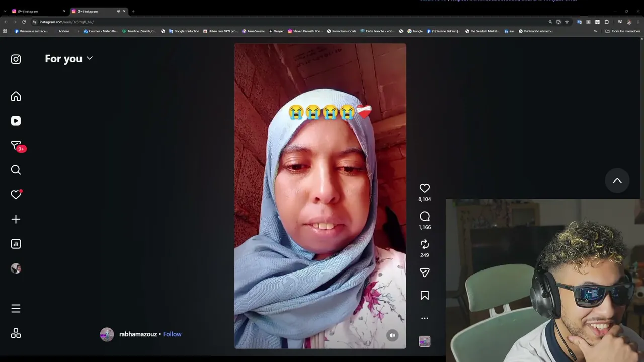The image size is (644, 362).
Task: Open the Carte blanche bookmark
Action: pyautogui.click(x=377, y=31)
